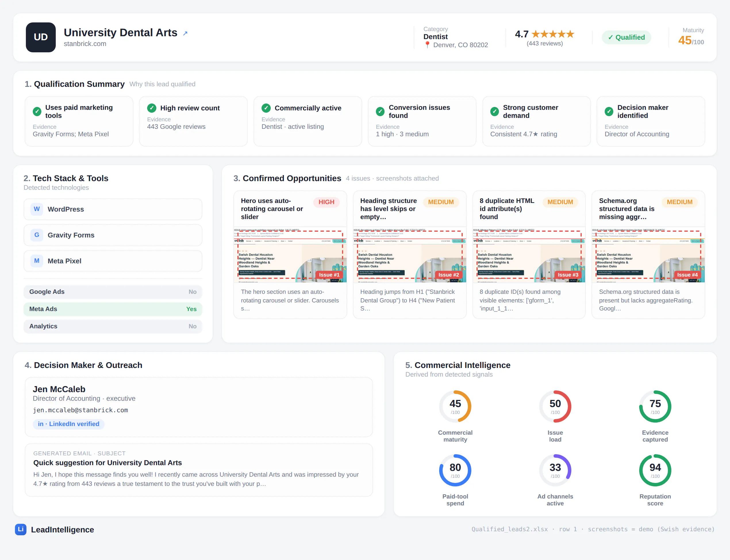Image resolution: width=730 pixels, height=560 pixels.
Task: Click the Gravity Forms G icon
Action: [x=37, y=235]
